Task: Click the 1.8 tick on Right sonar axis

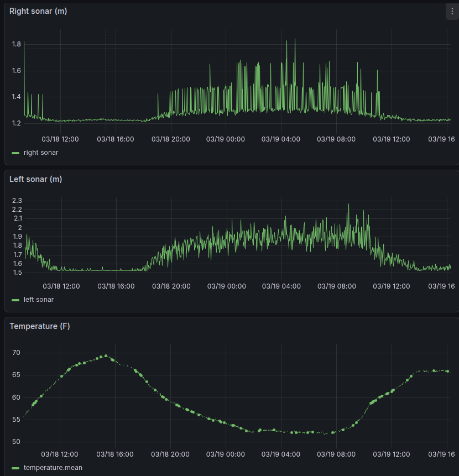Action: [15, 44]
